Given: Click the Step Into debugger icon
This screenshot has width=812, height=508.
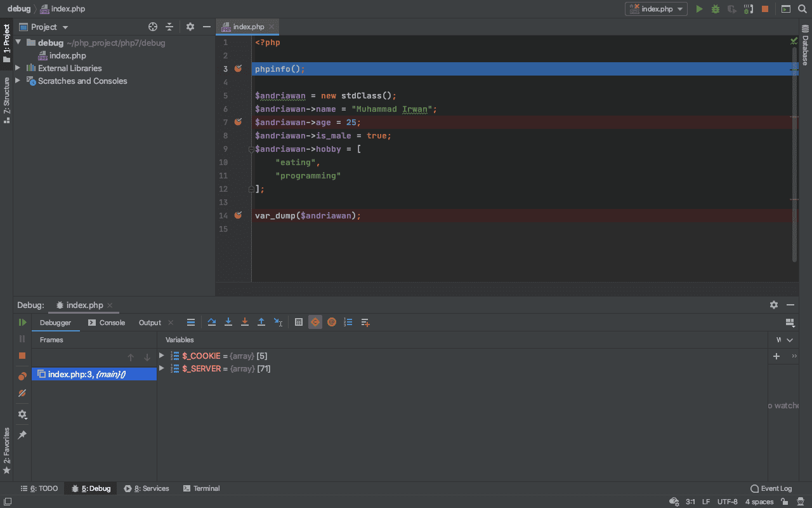Looking at the screenshot, I should [x=228, y=323].
